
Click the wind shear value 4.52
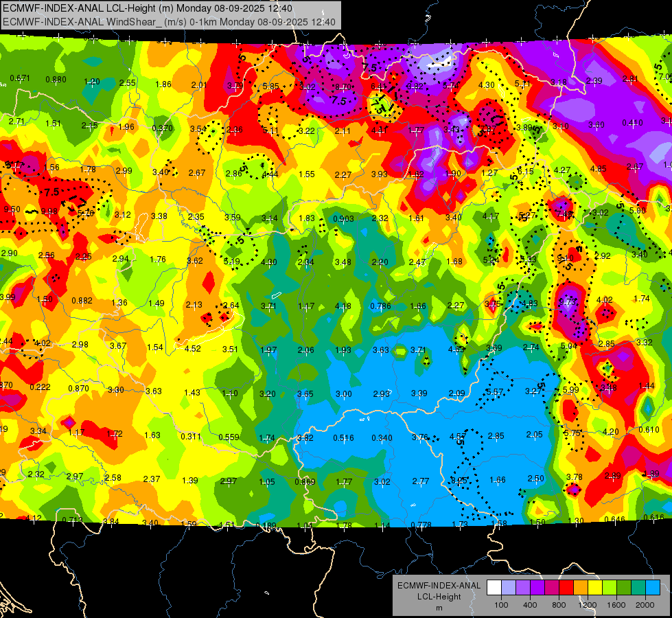(192, 348)
